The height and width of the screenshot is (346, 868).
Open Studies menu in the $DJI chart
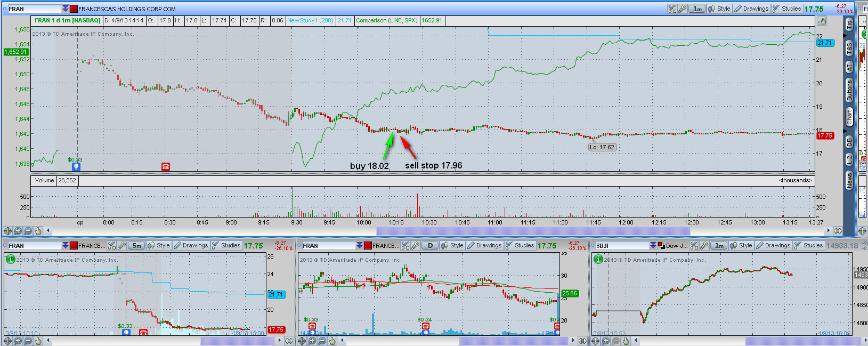(808, 245)
